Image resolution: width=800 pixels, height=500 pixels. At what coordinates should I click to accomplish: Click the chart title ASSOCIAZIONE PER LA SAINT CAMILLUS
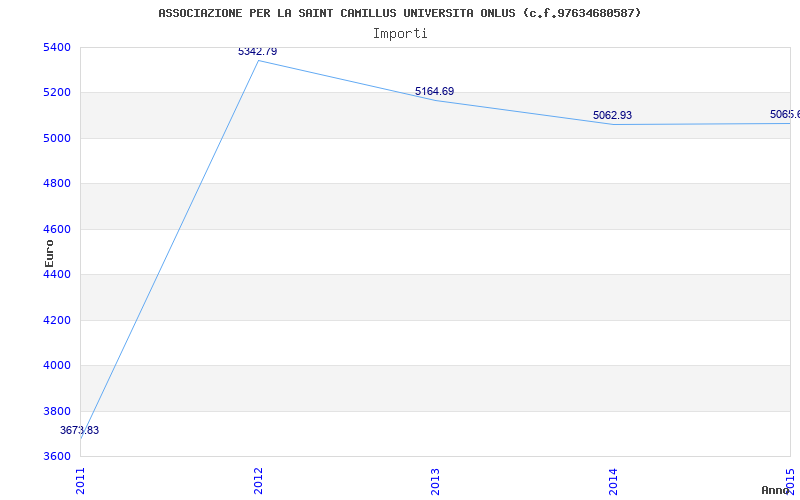click(399, 13)
